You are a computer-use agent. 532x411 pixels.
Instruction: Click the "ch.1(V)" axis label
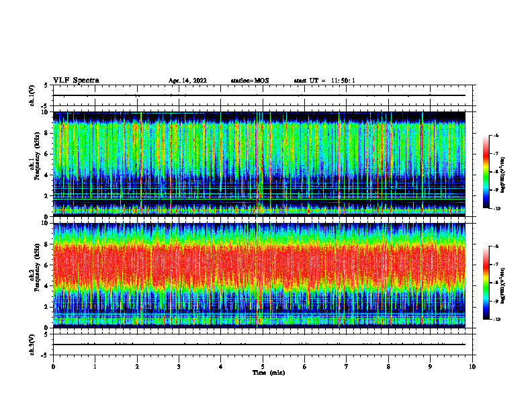32,95
